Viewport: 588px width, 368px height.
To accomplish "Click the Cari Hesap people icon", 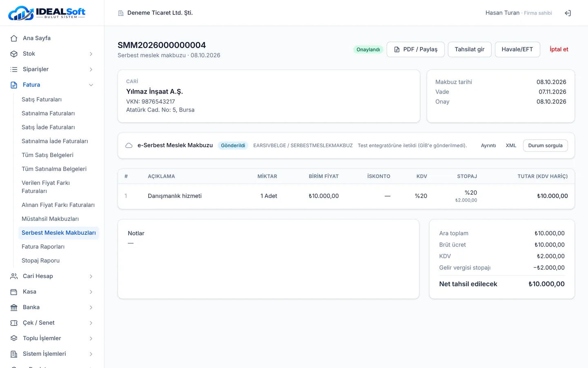I will pyautogui.click(x=14, y=276).
